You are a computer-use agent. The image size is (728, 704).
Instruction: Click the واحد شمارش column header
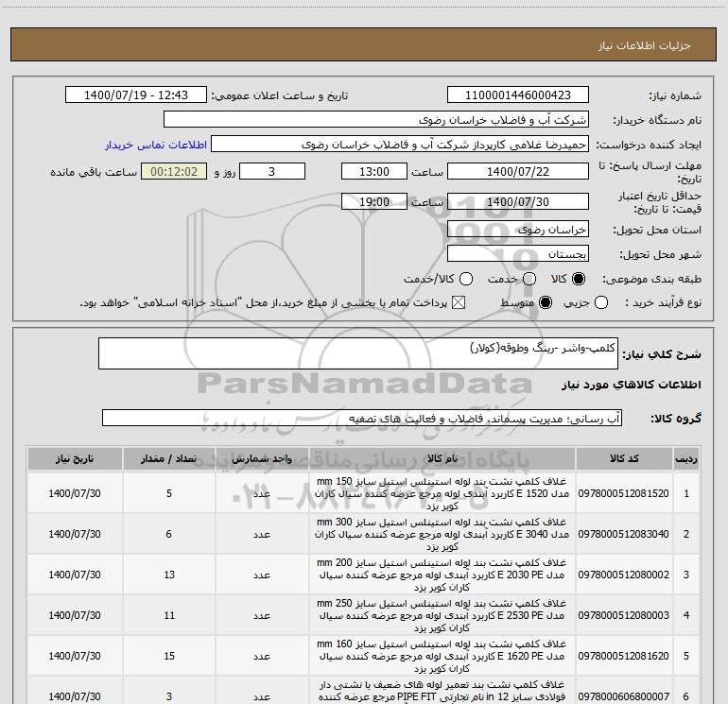click(x=262, y=459)
